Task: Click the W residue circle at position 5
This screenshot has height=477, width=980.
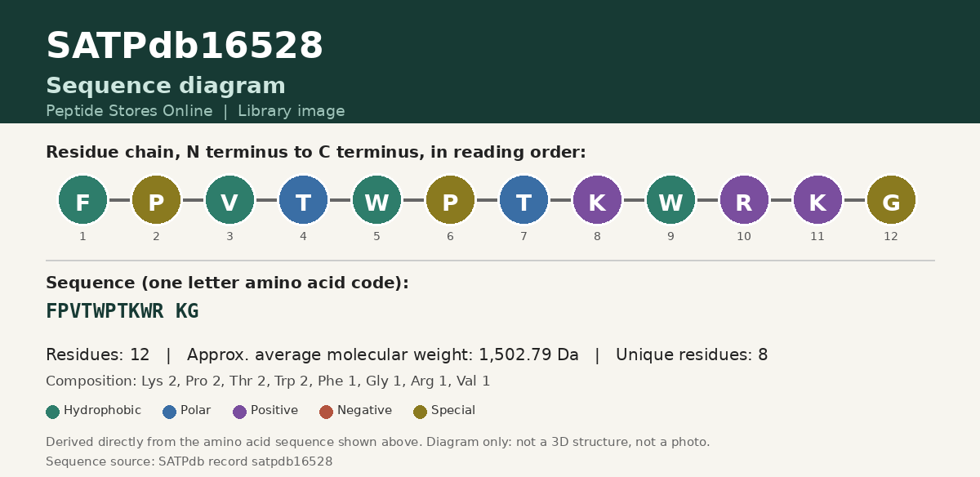Action: (x=376, y=200)
